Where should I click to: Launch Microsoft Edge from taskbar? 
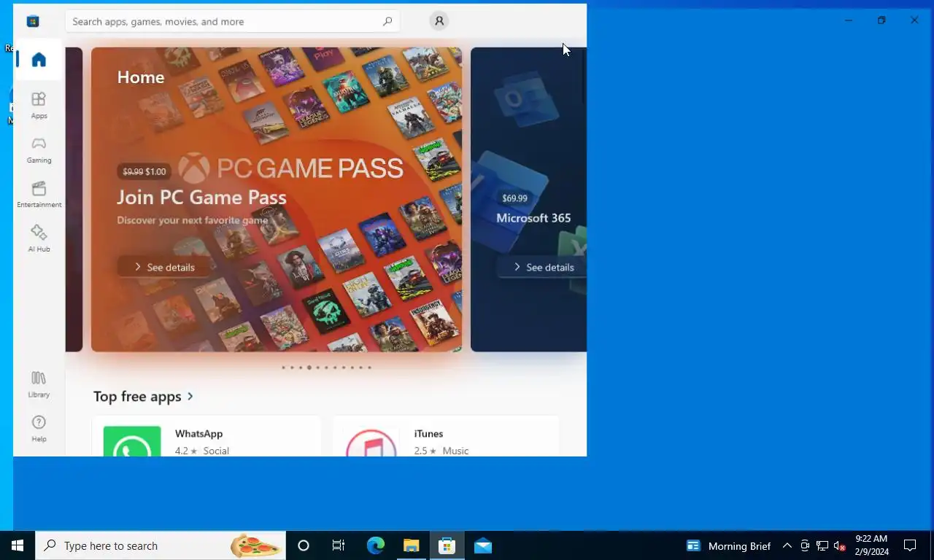tap(375, 545)
